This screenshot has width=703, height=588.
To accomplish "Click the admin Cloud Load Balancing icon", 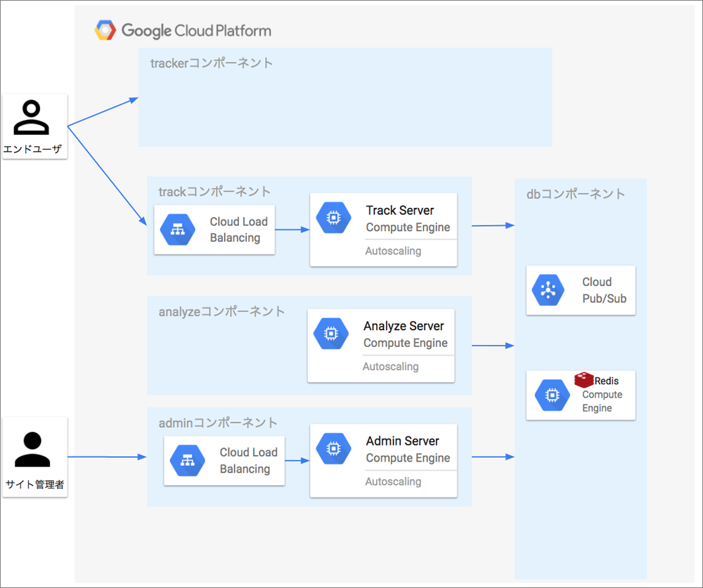I will coord(188,460).
